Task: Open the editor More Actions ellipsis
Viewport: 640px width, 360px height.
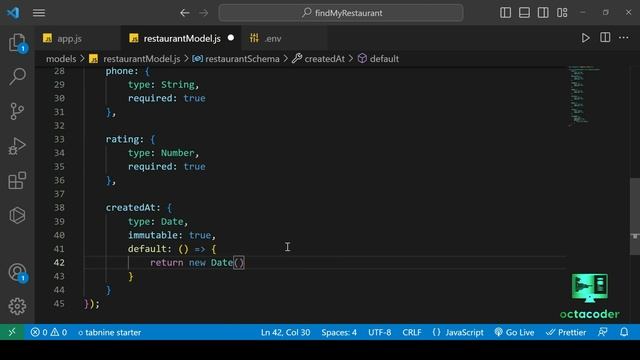Action: click(x=624, y=38)
